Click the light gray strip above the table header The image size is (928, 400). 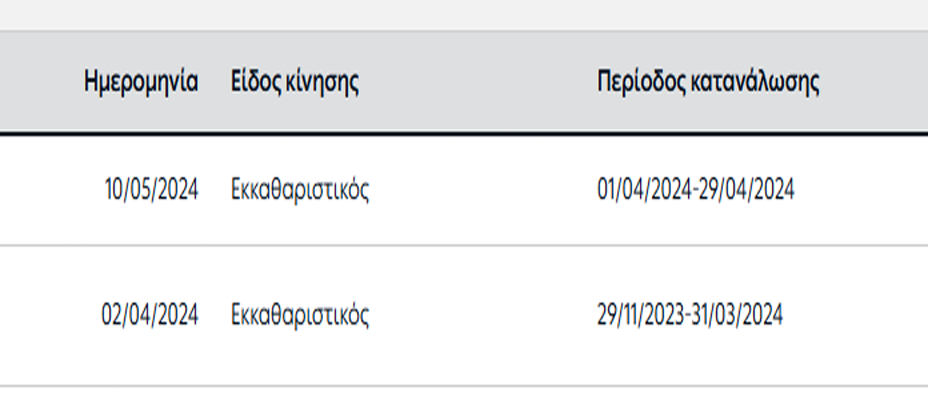[464, 14]
